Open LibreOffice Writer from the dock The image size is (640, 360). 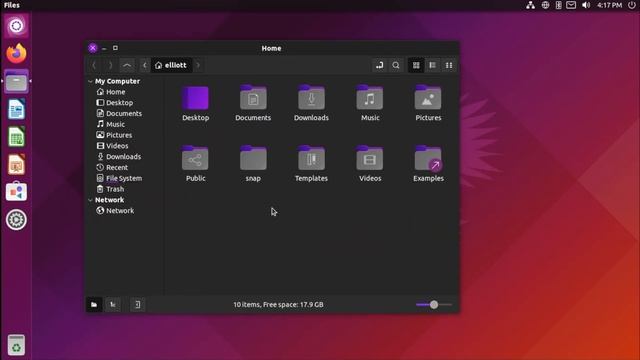[16, 109]
